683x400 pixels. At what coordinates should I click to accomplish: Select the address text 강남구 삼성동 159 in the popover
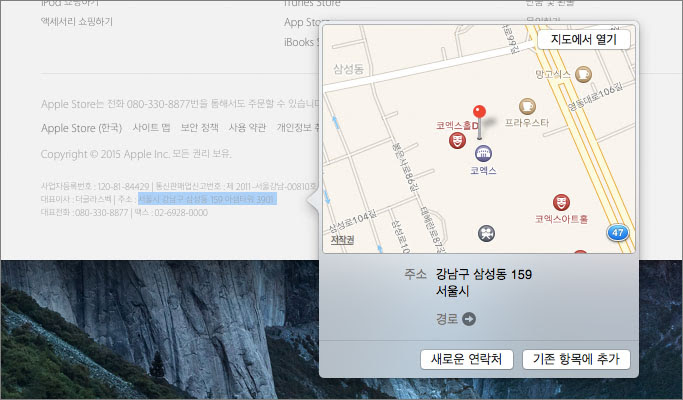484,275
